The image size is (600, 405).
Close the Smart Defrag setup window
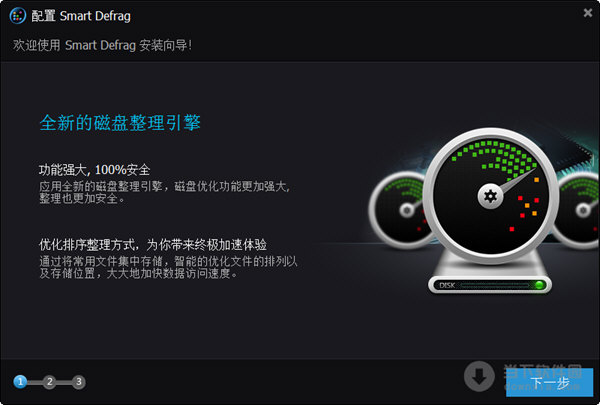click(588, 13)
